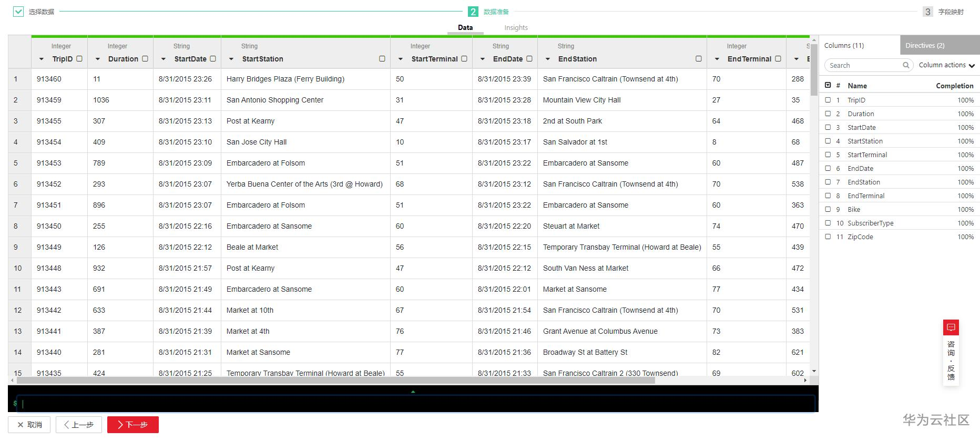Click cell 'Broadway St at Battery St'
Screen dimensions: 980x441
click(585, 352)
